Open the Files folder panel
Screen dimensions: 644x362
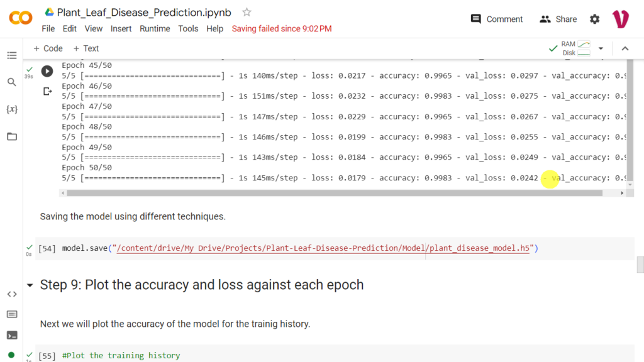click(12, 136)
